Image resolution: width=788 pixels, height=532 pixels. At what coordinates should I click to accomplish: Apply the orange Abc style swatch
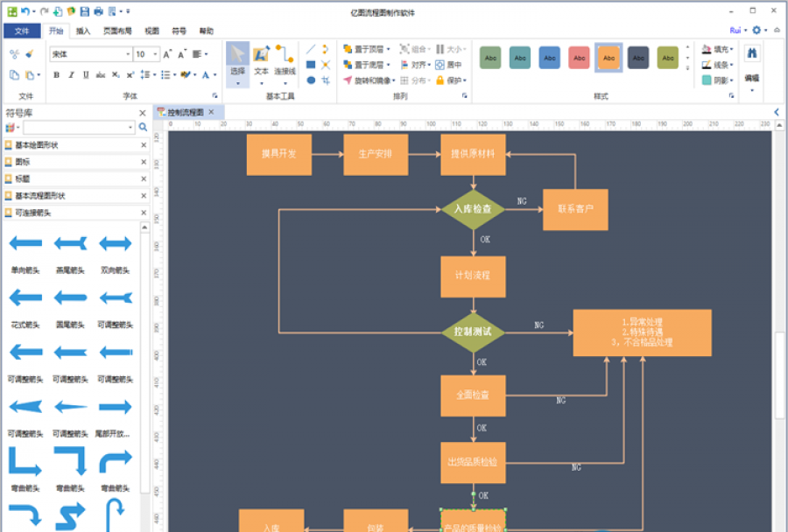[x=608, y=58]
